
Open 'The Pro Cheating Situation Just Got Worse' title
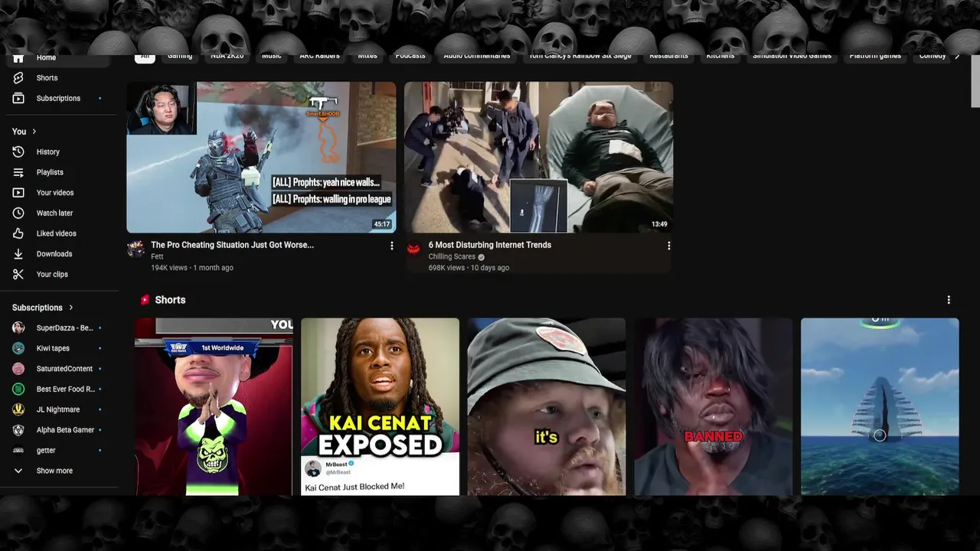(x=232, y=245)
